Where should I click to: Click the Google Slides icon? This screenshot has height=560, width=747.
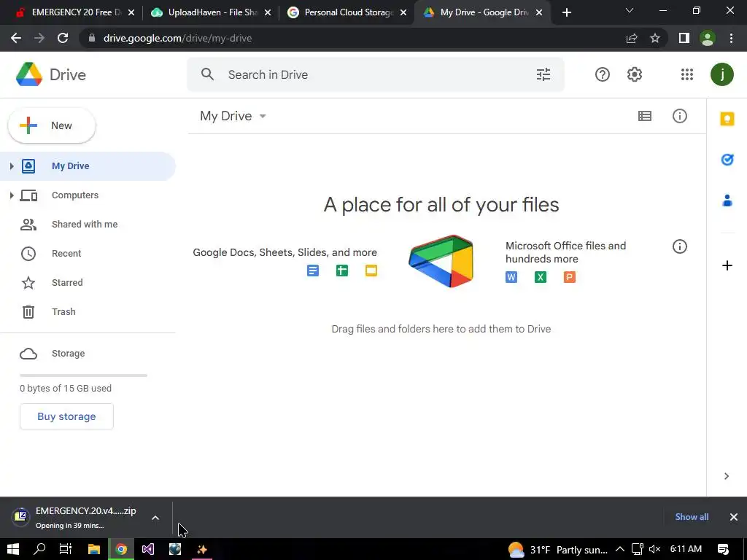[371, 271]
